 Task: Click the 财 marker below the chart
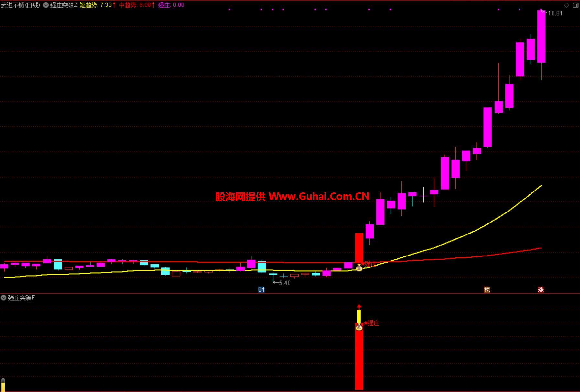pos(261,290)
